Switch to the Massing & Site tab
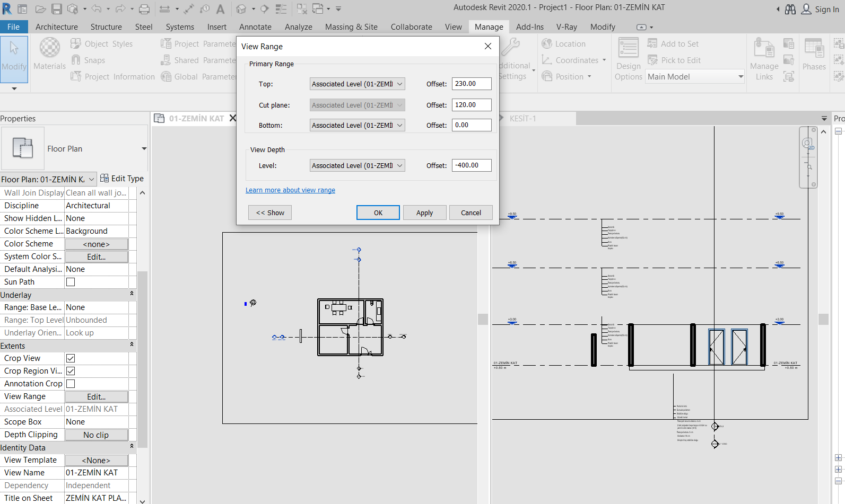Screen dimensions: 845x504 tap(351, 27)
